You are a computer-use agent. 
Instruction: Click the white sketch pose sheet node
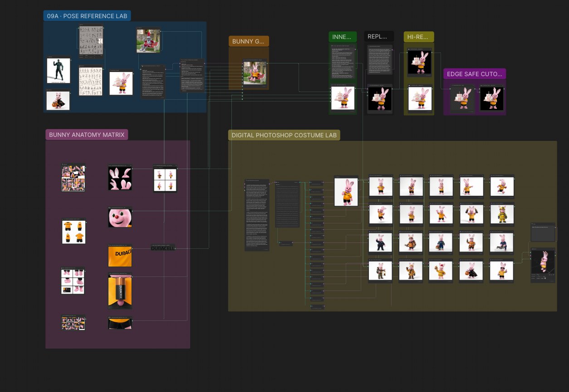coord(91,81)
